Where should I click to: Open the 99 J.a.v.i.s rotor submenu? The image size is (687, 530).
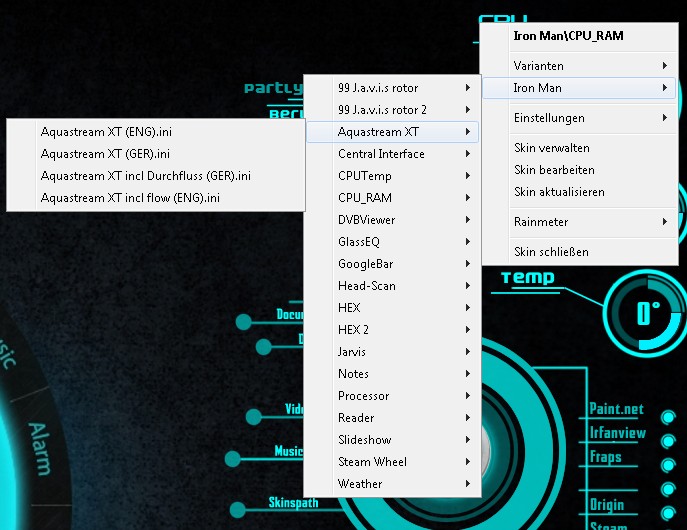[x=393, y=88]
